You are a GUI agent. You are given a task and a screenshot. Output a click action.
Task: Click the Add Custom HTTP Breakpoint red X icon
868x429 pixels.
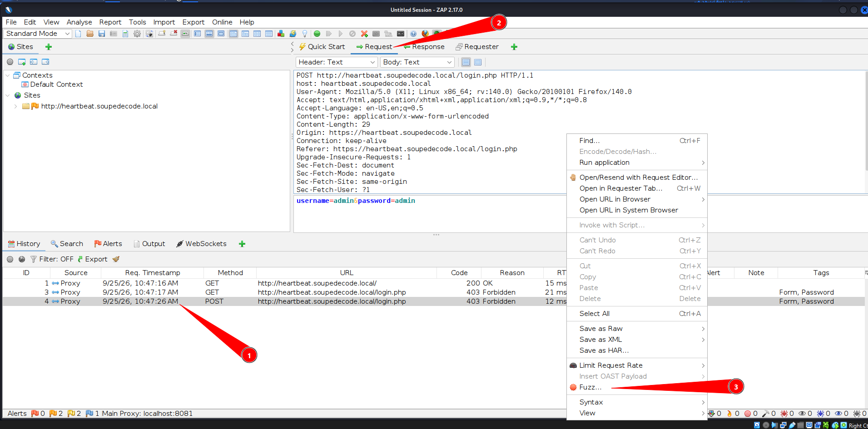coord(364,34)
